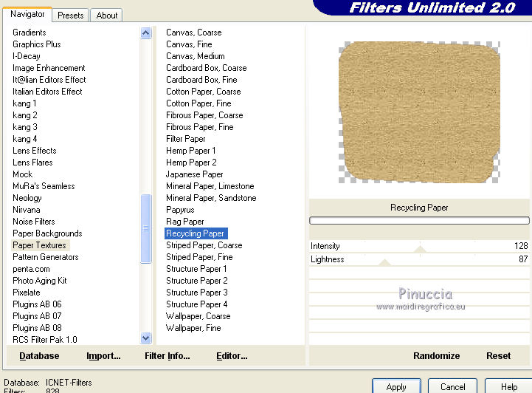This screenshot has height=393, width=532.
Task: Select I-Decay category
Action: (x=26, y=56)
